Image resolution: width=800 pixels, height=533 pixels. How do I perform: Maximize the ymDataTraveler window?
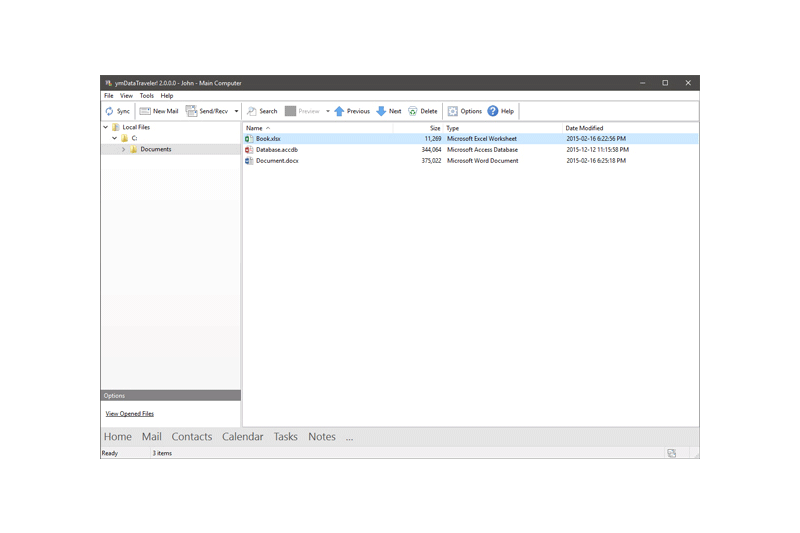coord(665,83)
